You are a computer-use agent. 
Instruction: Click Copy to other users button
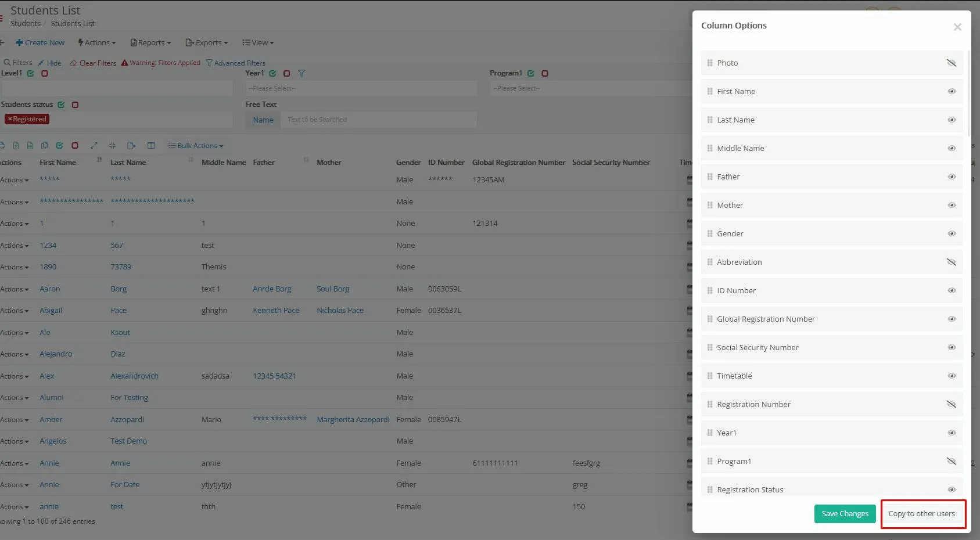coord(921,514)
